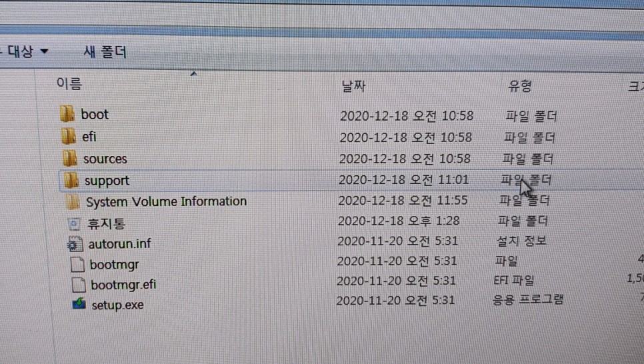Select the setup.exe file name
This screenshot has height=364, width=644.
tap(117, 305)
